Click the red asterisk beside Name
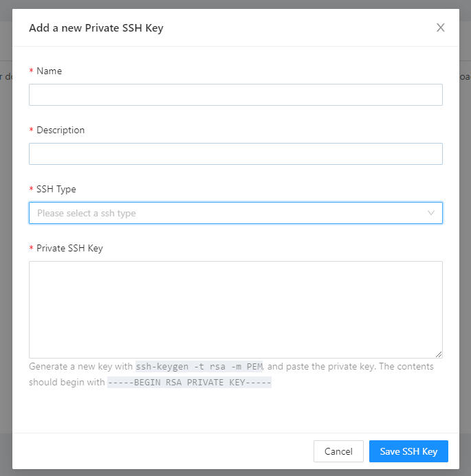 click(31, 71)
